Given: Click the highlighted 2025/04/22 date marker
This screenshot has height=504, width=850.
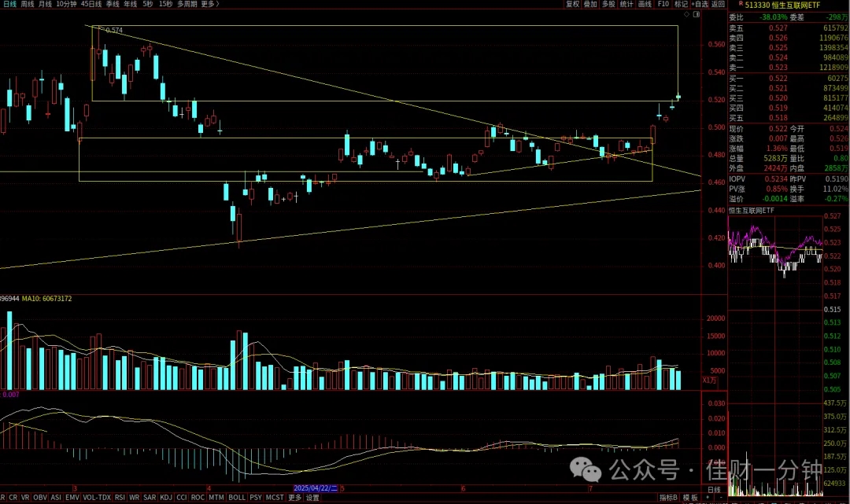Looking at the screenshot, I should click(x=316, y=487).
